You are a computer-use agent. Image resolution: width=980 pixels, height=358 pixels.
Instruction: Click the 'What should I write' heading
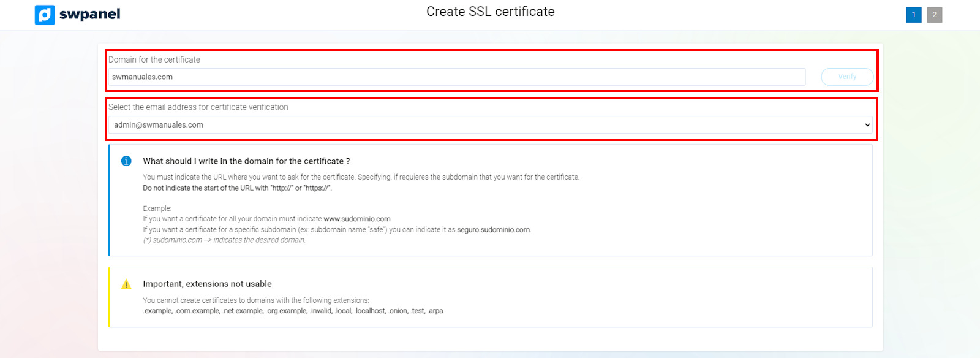[x=246, y=161]
